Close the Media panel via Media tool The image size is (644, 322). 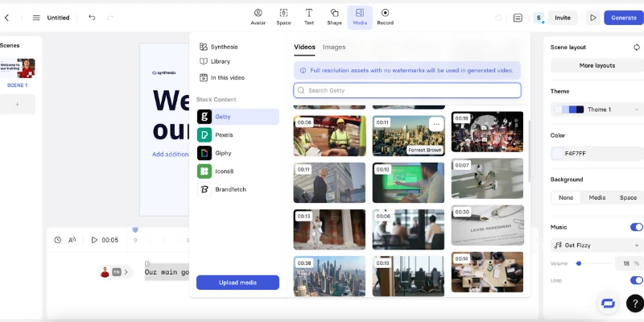(360, 17)
